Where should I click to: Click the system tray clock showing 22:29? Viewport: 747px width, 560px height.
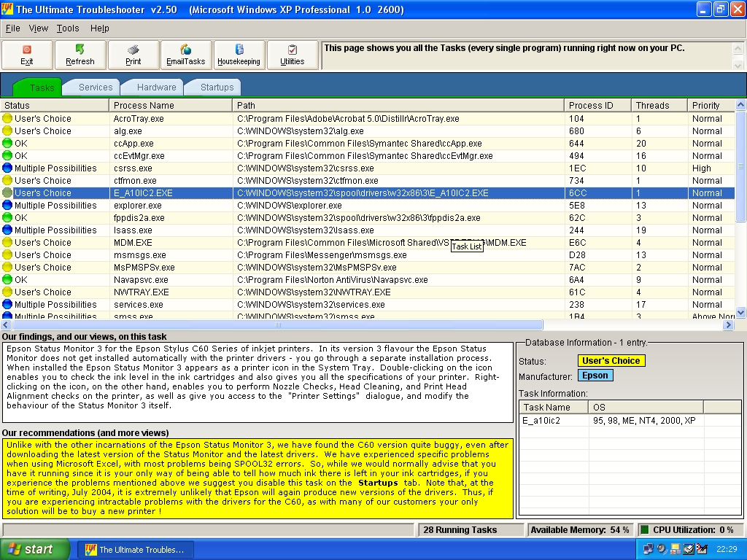(x=727, y=549)
